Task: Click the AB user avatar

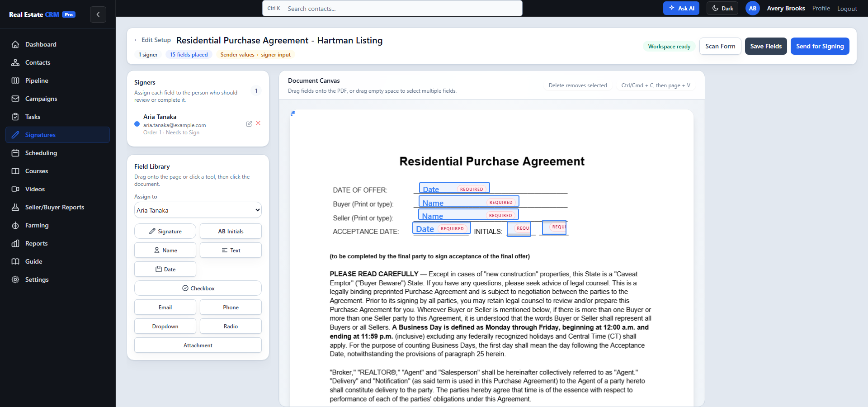Action: (x=753, y=8)
